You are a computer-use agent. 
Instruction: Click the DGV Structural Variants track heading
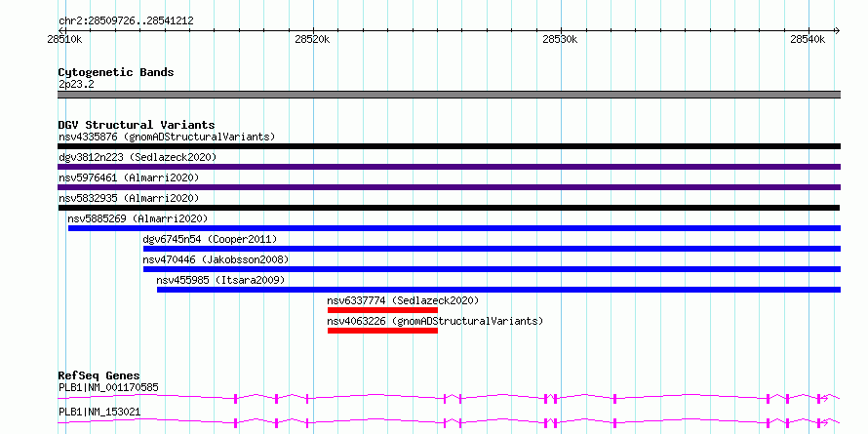[x=137, y=125]
